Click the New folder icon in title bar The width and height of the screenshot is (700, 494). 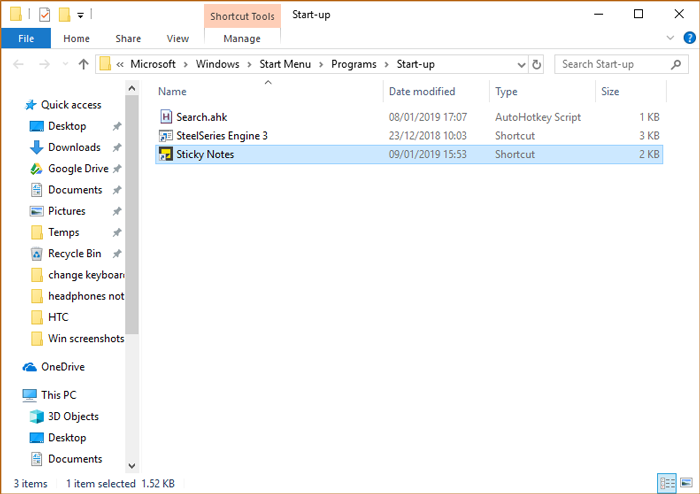tap(64, 15)
